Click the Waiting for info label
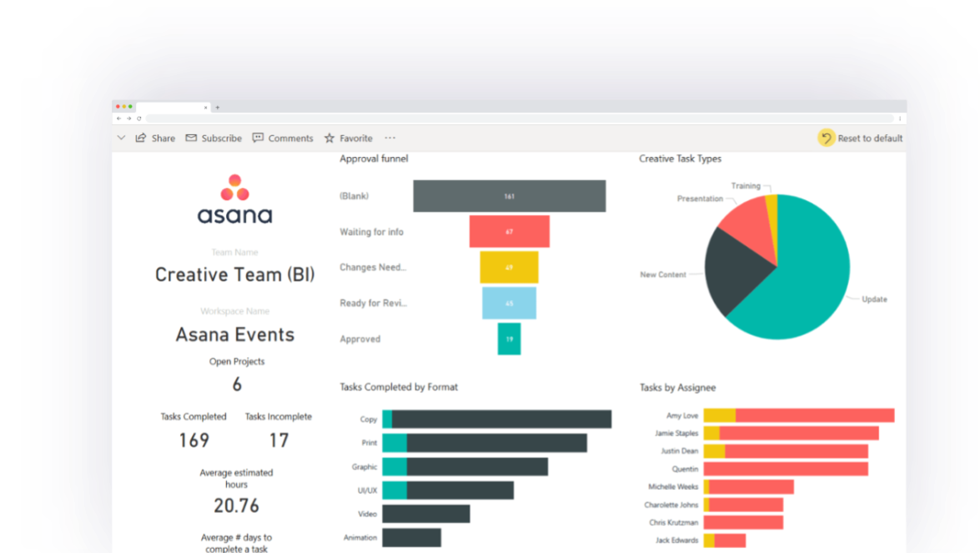The width and height of the screenshot is (980, 553). 371,232
